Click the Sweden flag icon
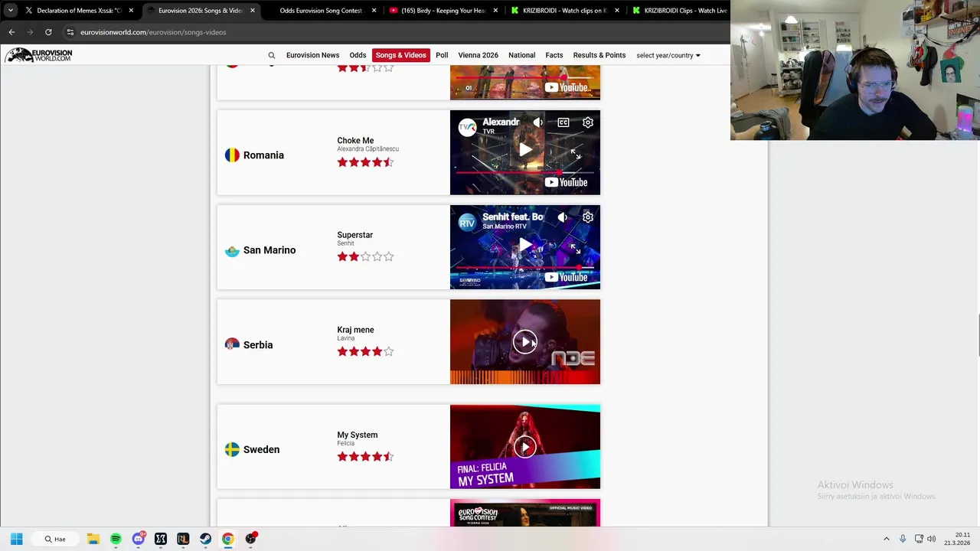Screen dimensions: 980x551 tap(232, 450)
